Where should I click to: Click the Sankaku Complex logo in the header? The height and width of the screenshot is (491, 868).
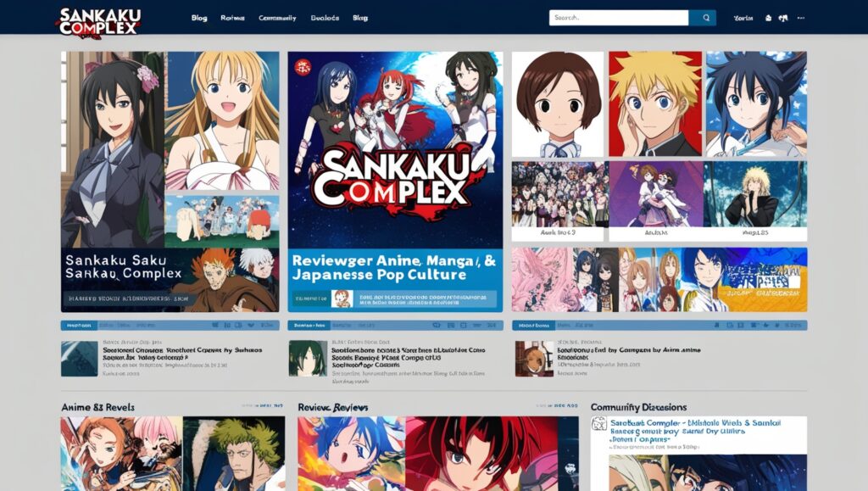pyautogui.click(x=98, y=22)
